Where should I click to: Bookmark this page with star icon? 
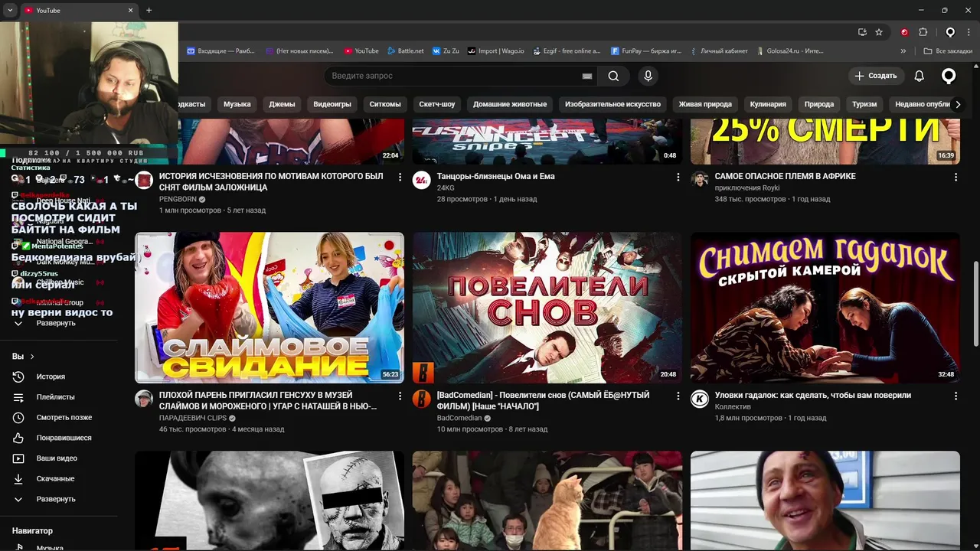pos(879,32)
